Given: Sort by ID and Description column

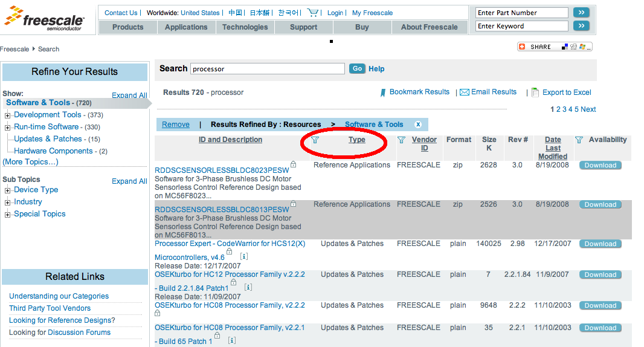Looking at the screenshot, I should coord(230,140).
